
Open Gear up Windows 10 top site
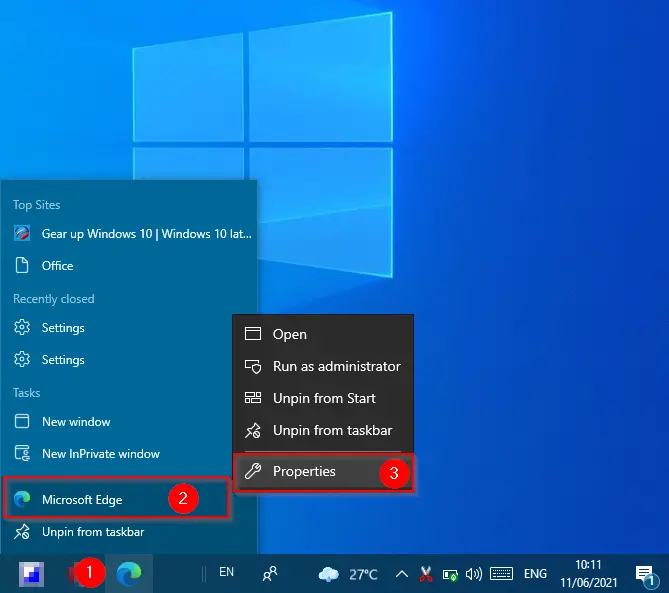pos(129,234)
